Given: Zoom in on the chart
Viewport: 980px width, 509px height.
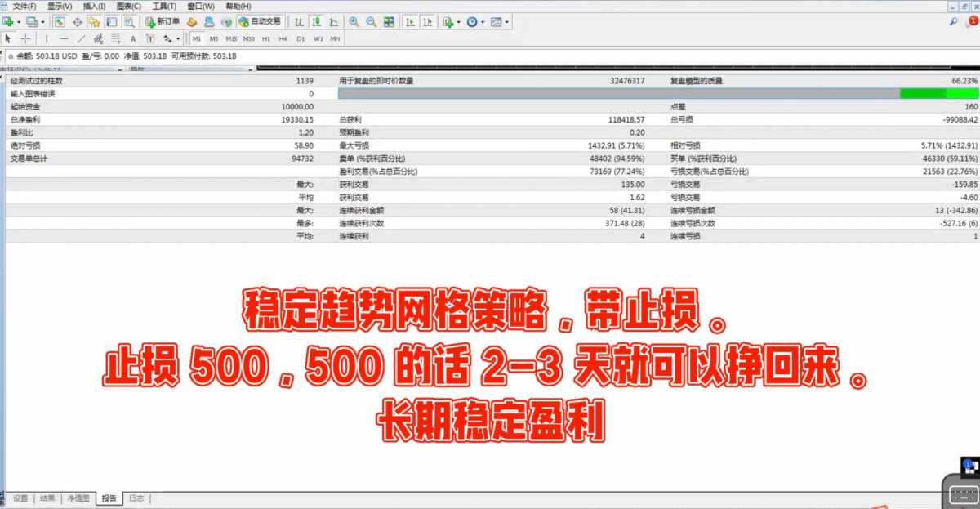Looking at the screenshot, I should [354, 22].
